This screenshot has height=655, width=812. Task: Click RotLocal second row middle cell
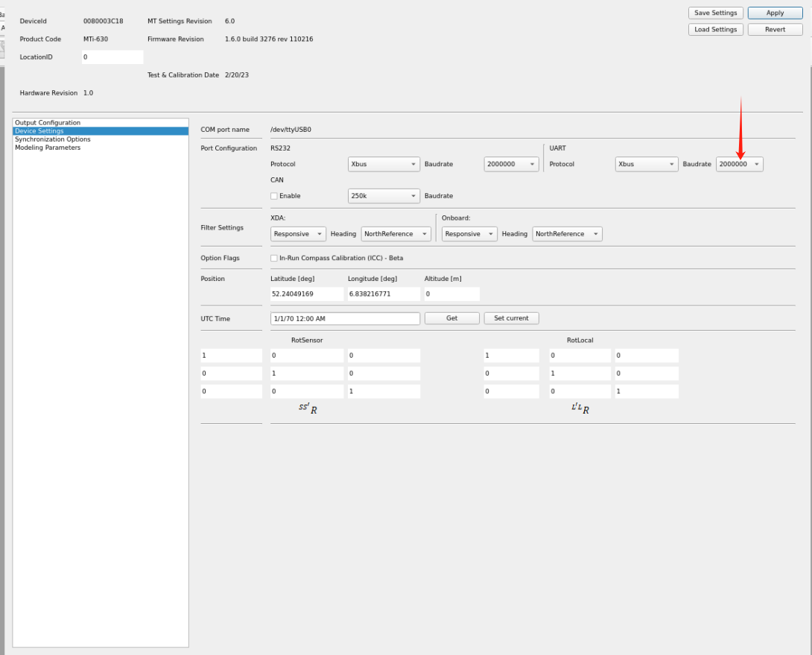point(580,373)
